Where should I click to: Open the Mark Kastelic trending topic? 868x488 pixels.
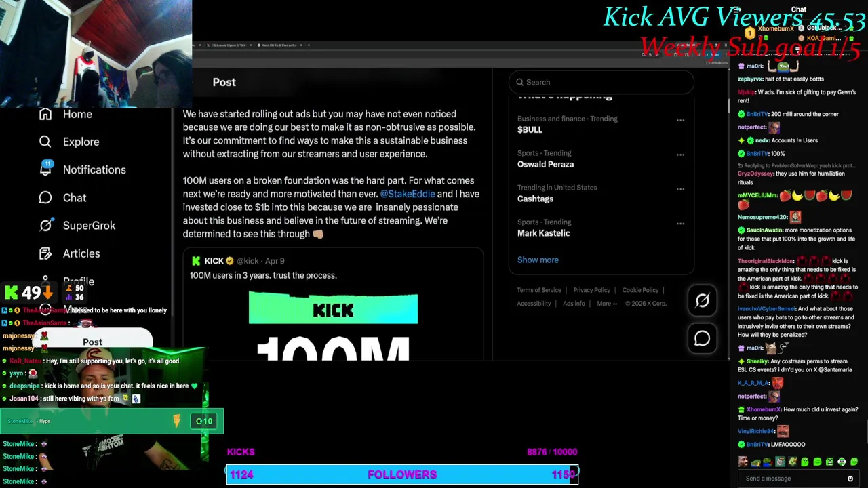tap(543, 233)
